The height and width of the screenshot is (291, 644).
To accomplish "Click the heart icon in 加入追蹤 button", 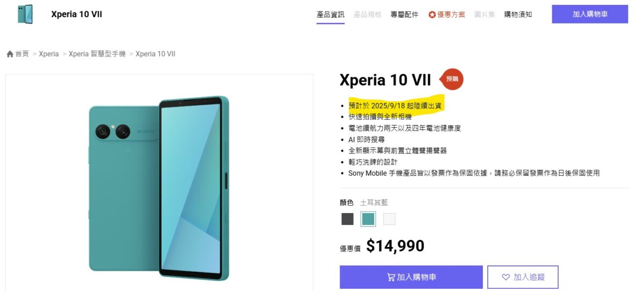I will pos(506,277).
